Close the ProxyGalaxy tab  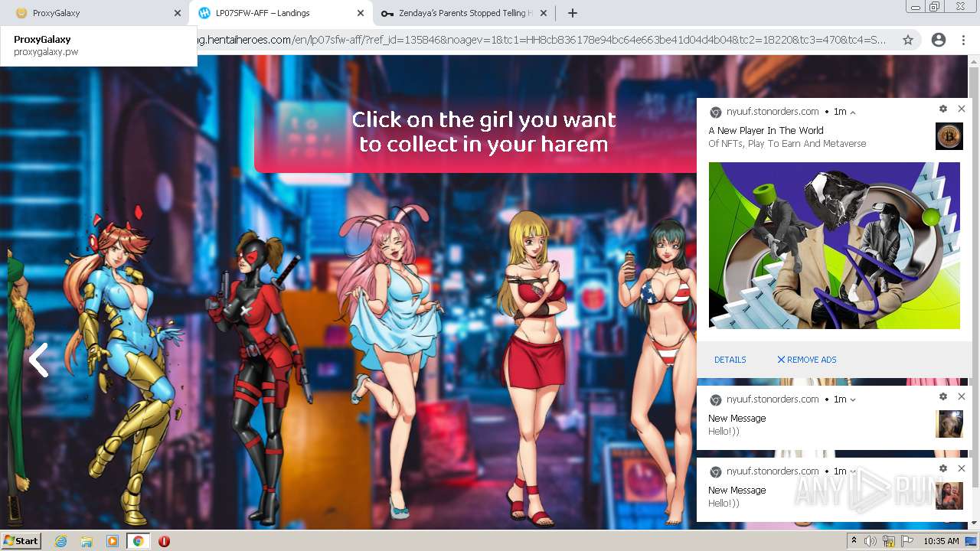point(178,13)
